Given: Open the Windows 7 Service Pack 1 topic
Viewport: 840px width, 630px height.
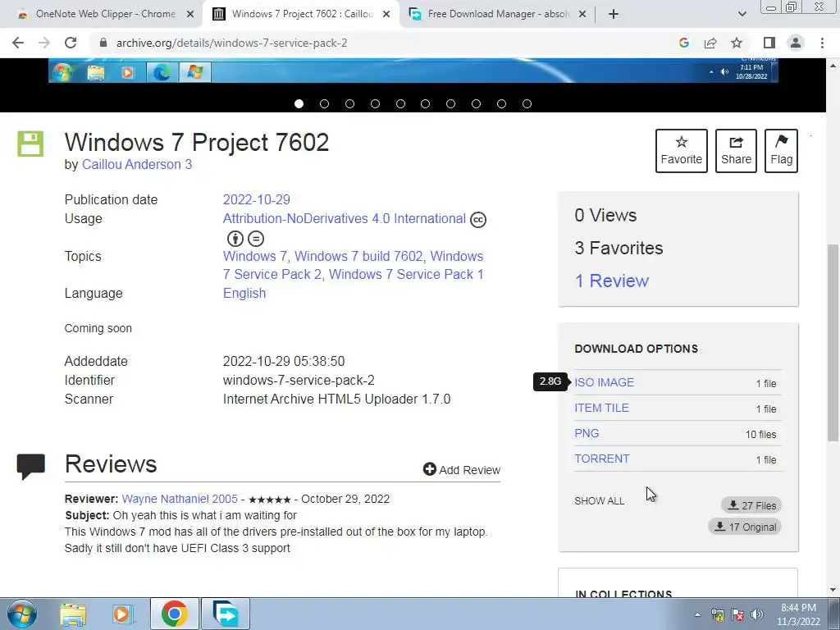Looking at the screenshot, I should [x=406, y=274].
